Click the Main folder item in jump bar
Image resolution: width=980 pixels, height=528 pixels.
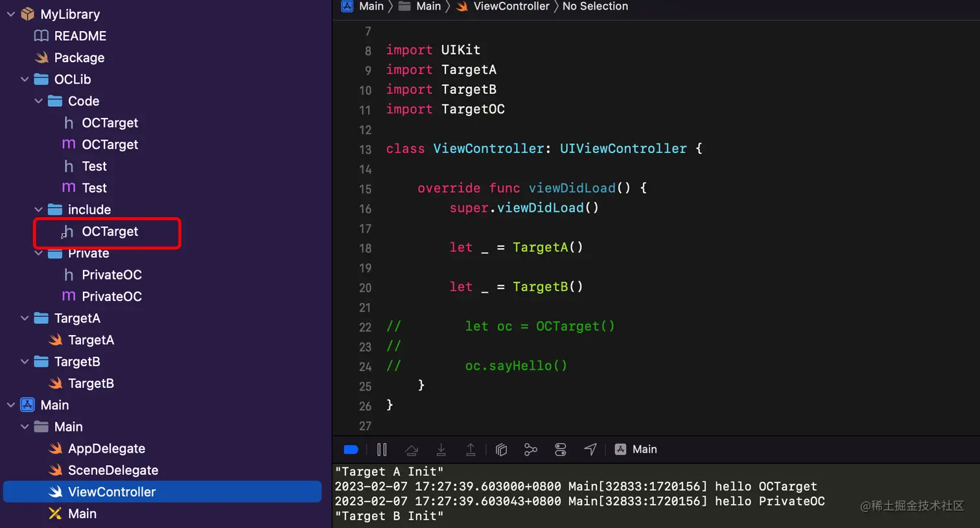pyautogui.click(x=419, y=6)
